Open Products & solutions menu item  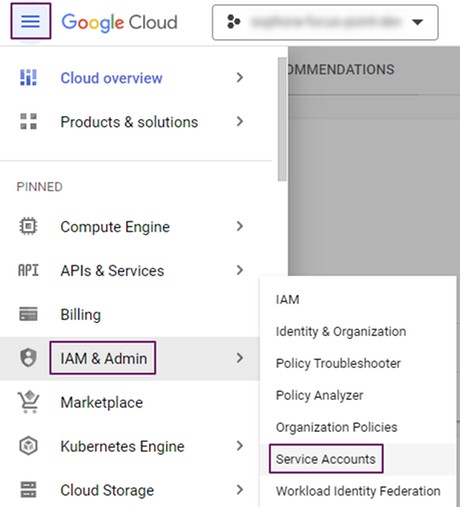pos(130,121)
